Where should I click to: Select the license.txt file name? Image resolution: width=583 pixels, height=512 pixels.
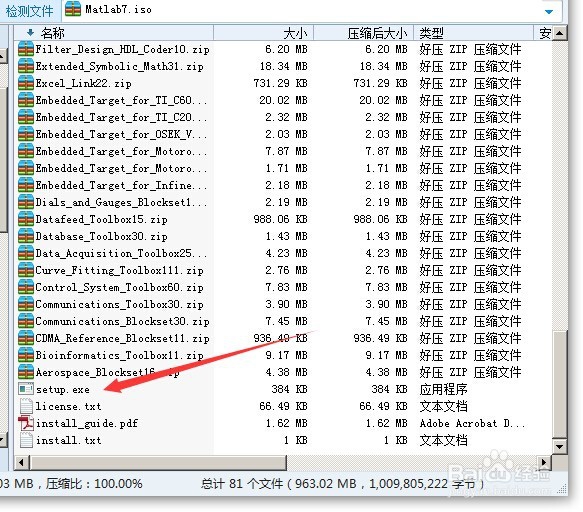[68, 406]
